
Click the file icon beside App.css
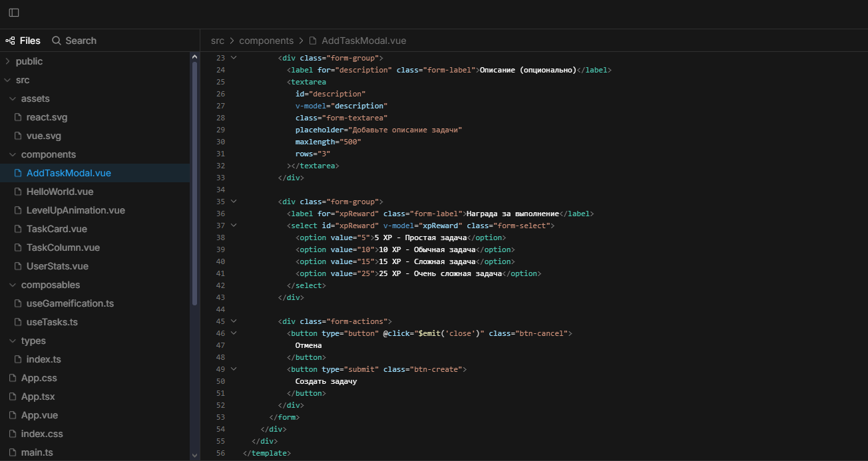coord(13,378)
